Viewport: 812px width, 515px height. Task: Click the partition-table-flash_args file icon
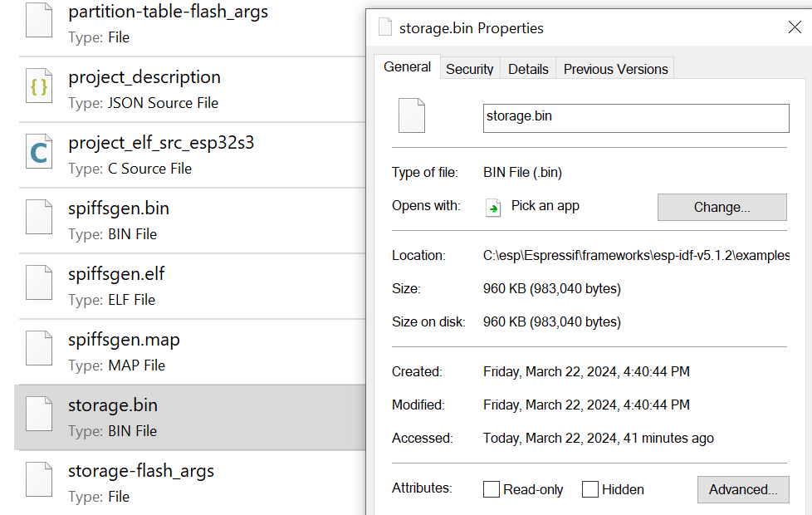point(39,21)
